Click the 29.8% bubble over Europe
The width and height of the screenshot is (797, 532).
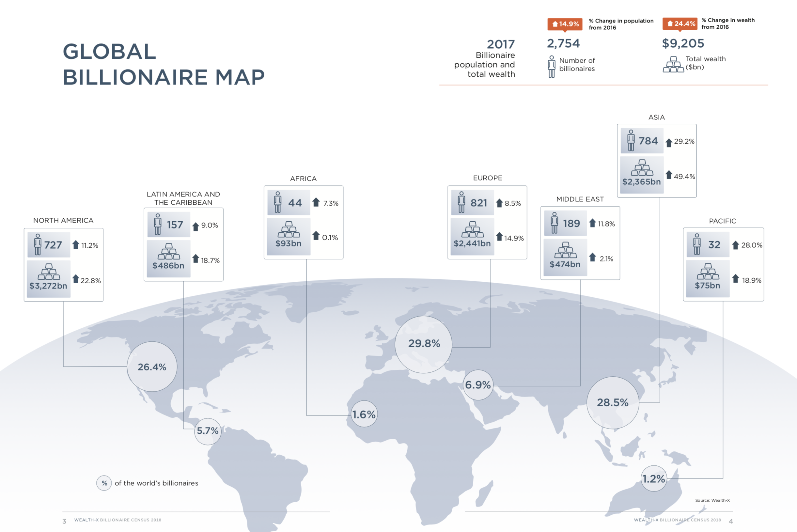(423, 344)
